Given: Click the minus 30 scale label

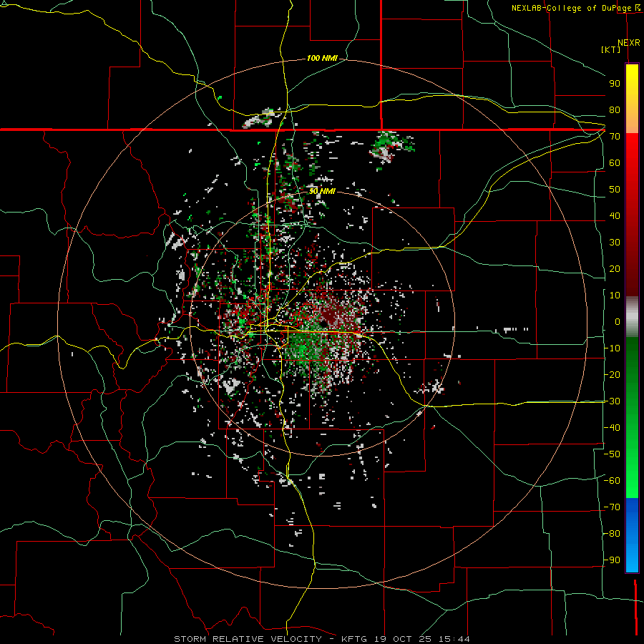Looking at the screenshot, I should 612,401.
